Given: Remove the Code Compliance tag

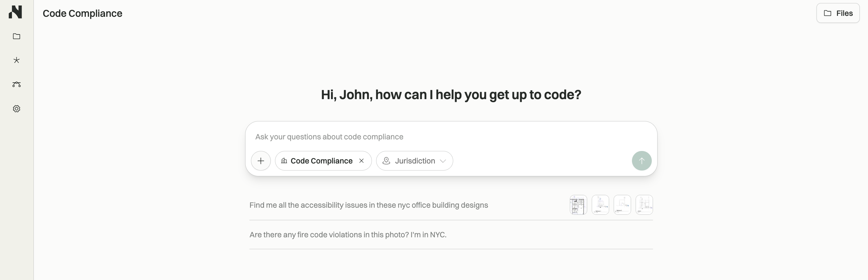Looking at the screenshot, I should pos(362,161).
